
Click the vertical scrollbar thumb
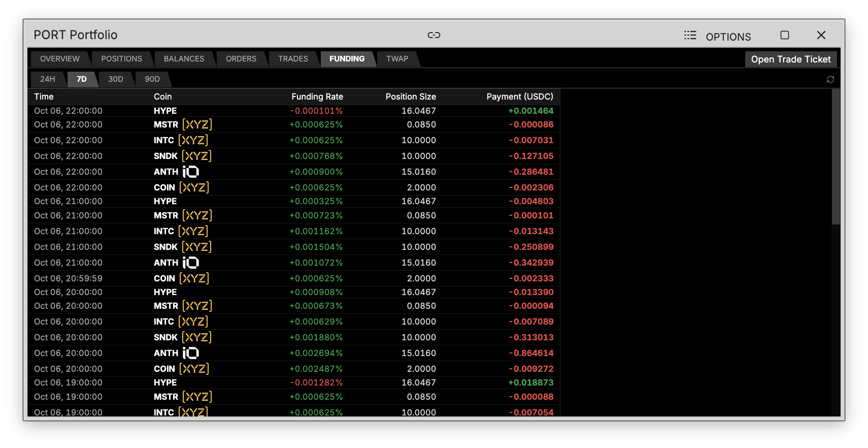(x=836, y=156)
